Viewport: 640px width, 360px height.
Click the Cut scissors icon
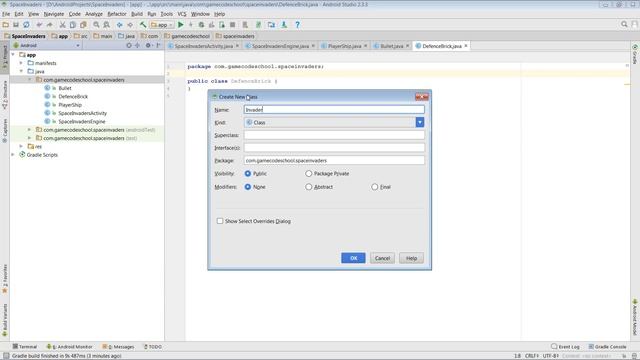pyautogui.click(x=62, y=25)
